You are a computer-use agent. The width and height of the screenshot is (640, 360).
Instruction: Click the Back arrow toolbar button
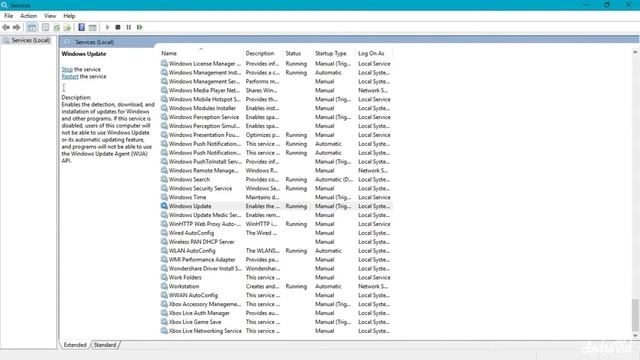[6, 27]
